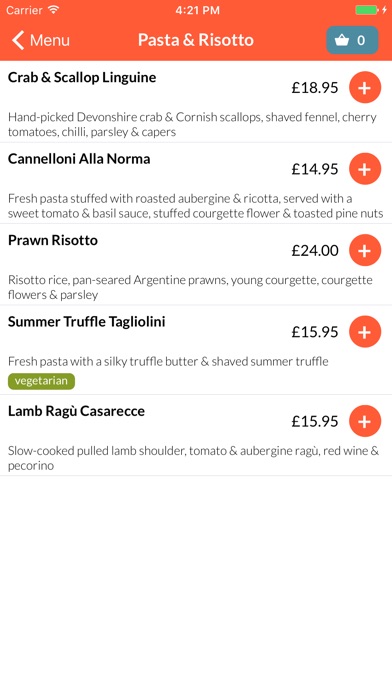Select the vegetarian tag label
Screen dimensions: 392x696
(x=41, y=381)
